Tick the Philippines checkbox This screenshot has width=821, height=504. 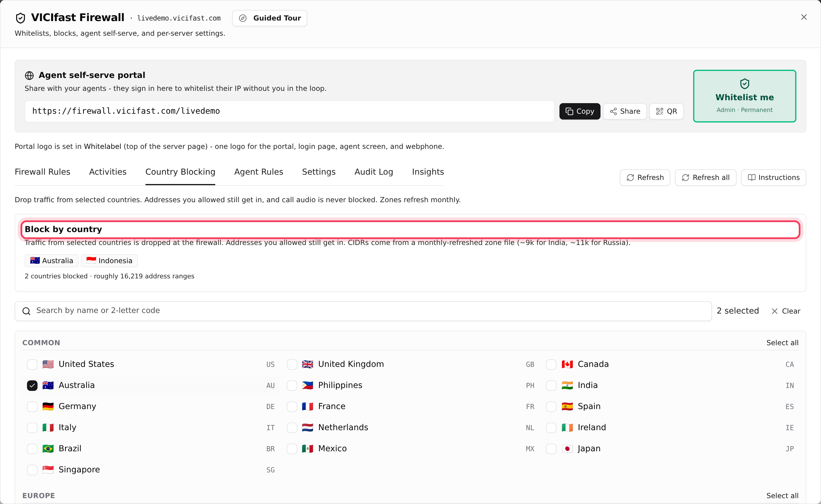pyautogui.click(x=292, y=385)
